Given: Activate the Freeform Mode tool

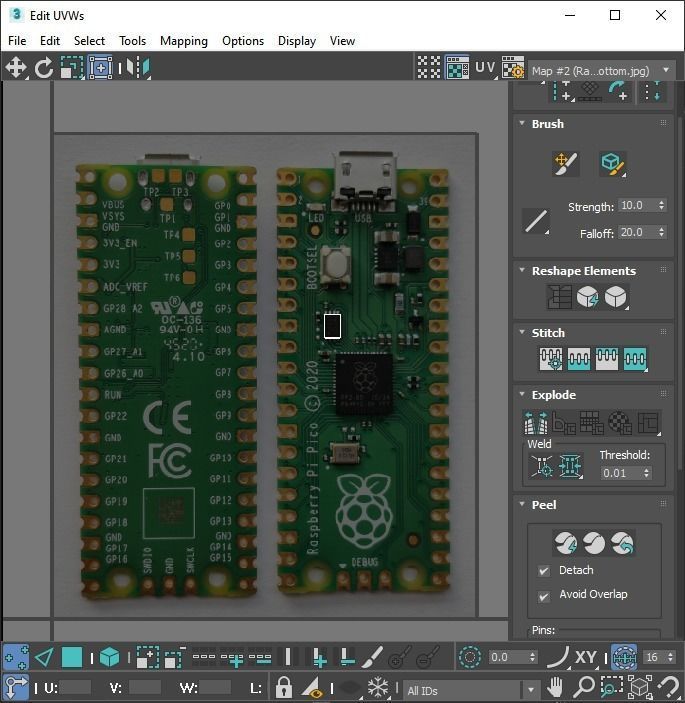Looking at the screenshot, I should [x=100, y=68].
